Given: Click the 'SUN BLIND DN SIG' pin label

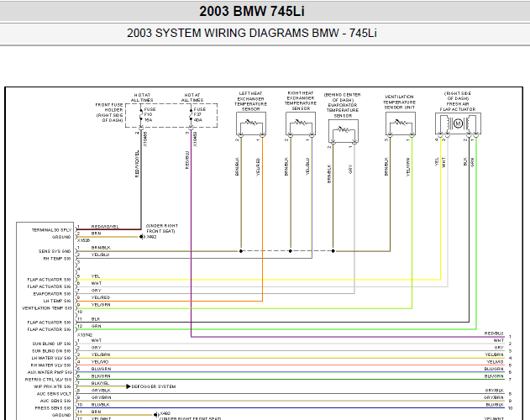Looking at the screenshot, I should pos(51,351).
